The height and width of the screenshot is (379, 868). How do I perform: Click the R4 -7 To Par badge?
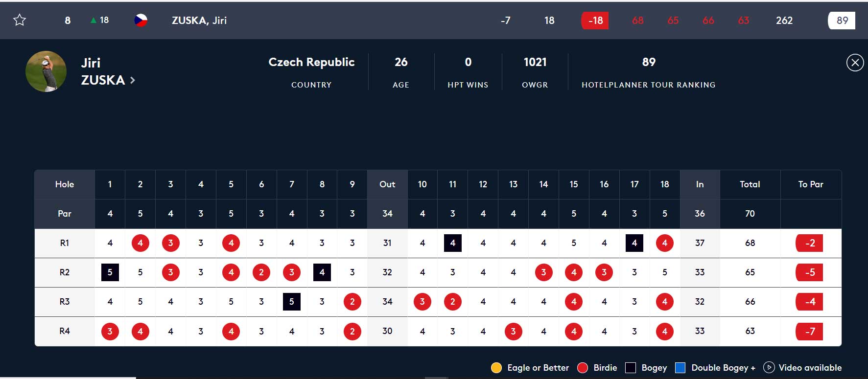click(x=810, y=331)
